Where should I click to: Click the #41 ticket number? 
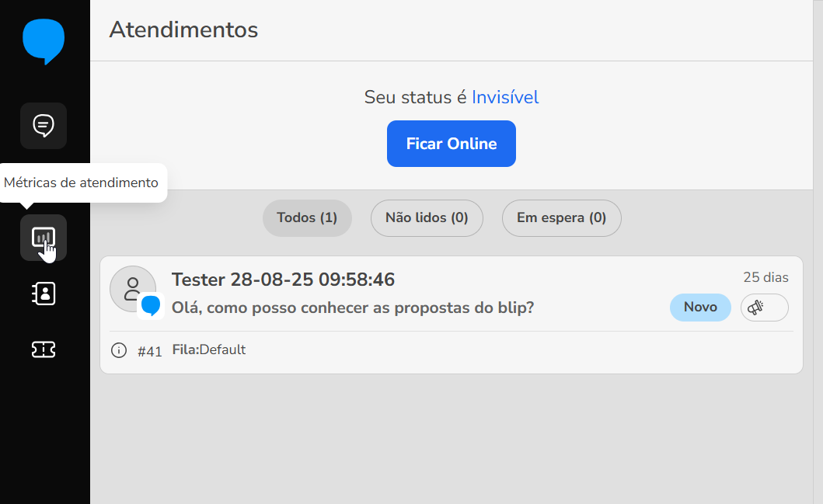(x=150, y=351)
